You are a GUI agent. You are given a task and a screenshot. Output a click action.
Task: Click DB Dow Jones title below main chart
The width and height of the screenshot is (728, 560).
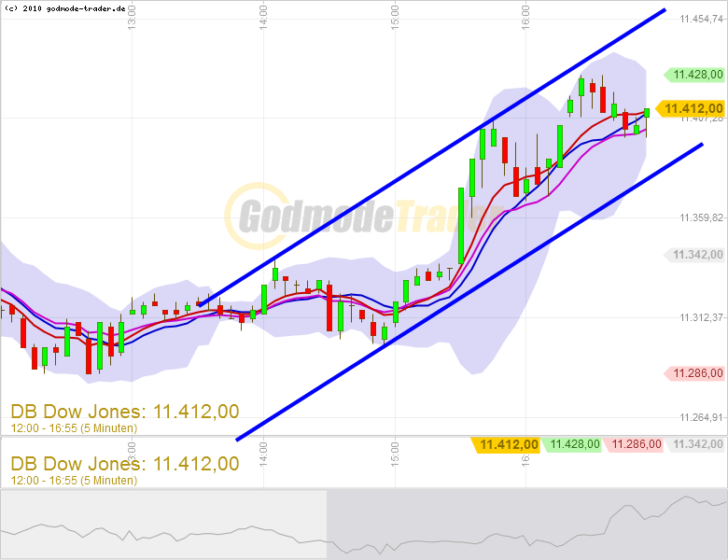(x=125, y=464)
